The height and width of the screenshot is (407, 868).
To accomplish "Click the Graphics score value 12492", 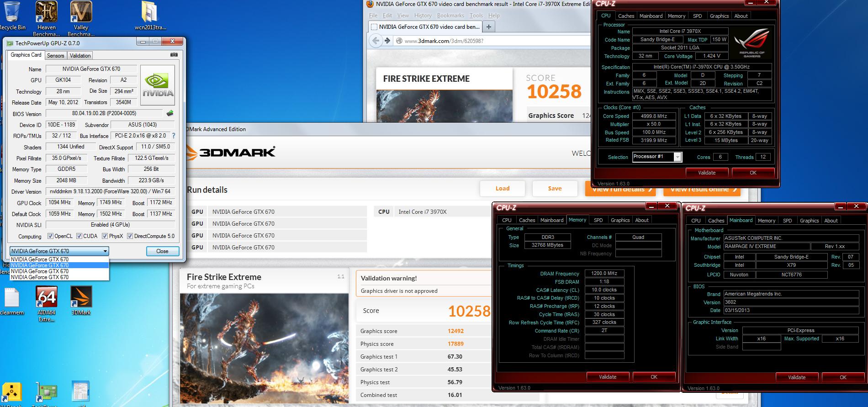I will coord(455,331).
